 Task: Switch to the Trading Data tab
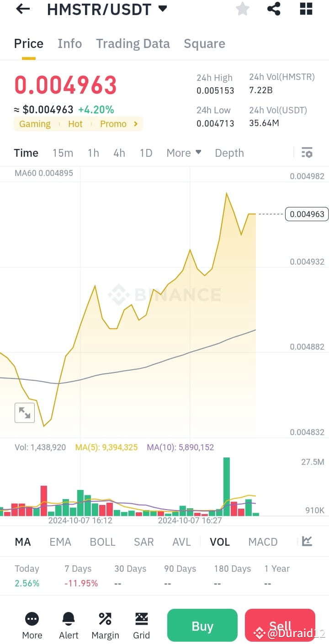133,43
